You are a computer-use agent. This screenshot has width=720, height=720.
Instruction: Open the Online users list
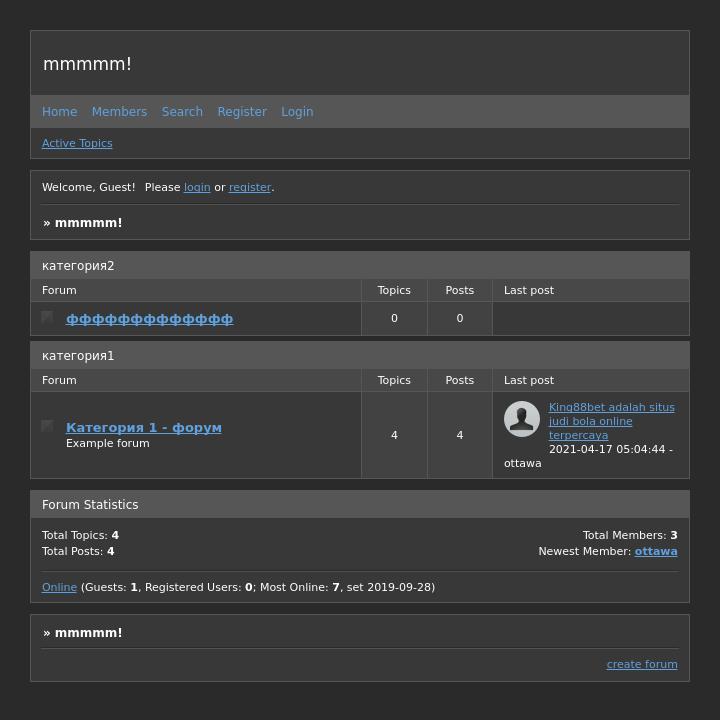pyautogui.click(x=59, y=587)
